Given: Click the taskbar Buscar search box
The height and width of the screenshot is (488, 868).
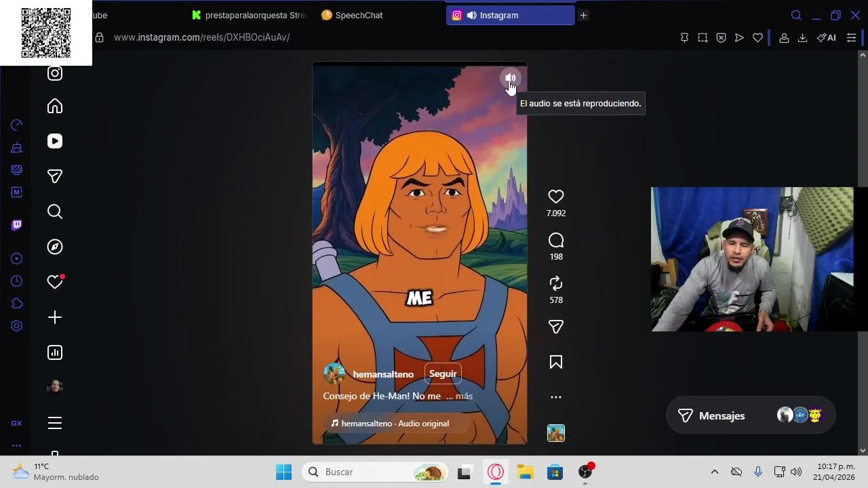Looking at the screenshot, I should pos(375,472).
